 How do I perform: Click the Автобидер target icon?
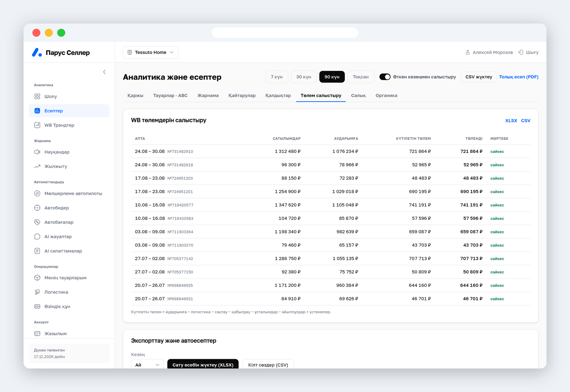click(37, 208)
